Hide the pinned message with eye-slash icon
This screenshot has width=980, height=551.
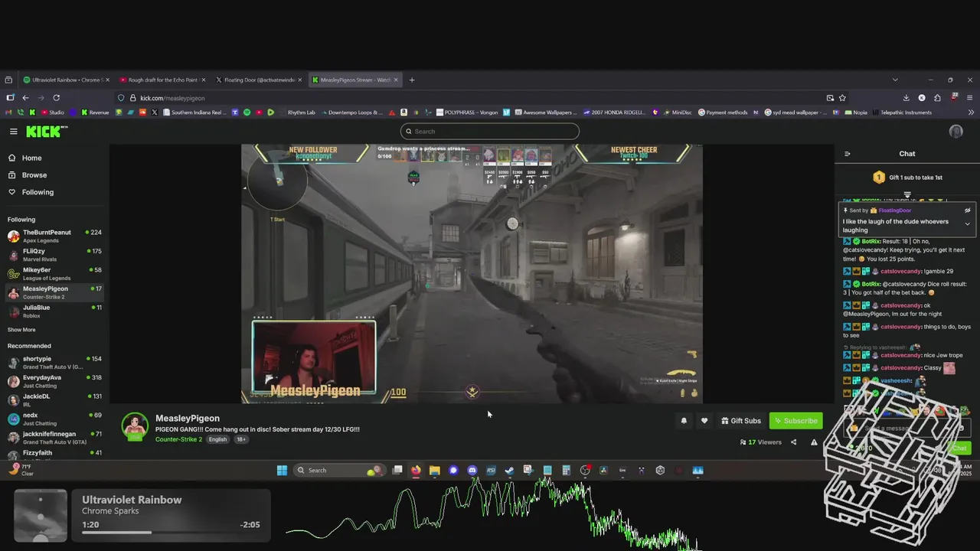click(x=967, y=210)
